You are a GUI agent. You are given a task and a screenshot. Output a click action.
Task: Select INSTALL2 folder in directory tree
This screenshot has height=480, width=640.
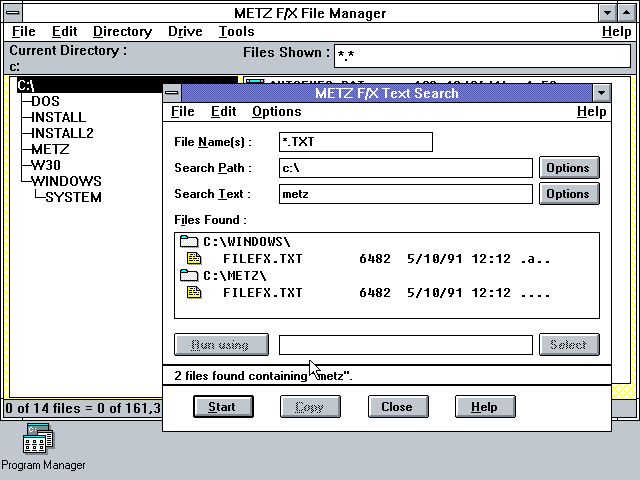(x=62, y=133)
